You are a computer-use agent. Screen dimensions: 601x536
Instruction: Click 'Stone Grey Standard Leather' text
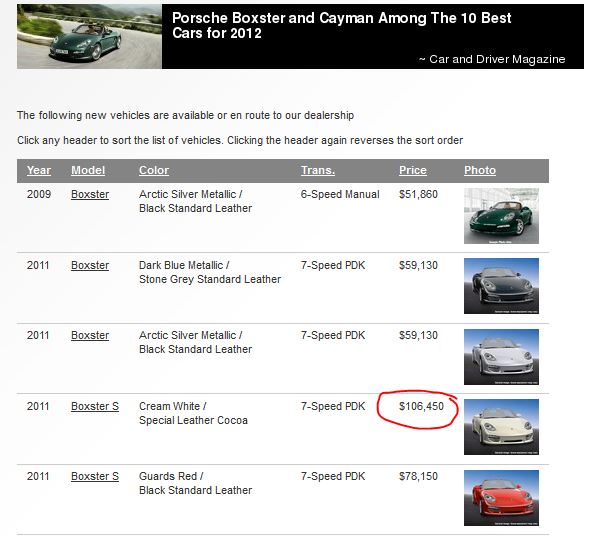pos(210,280)
